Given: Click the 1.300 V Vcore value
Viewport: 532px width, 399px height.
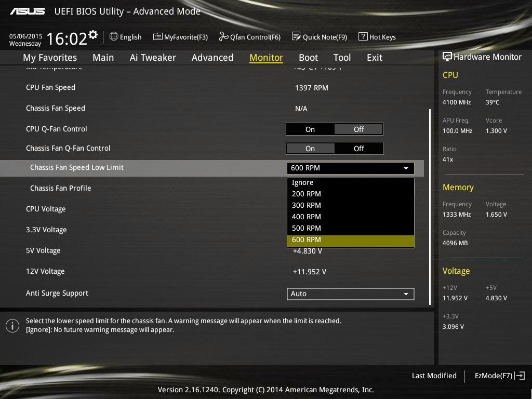Looking at the screenshot, I should tap(496, 130).
